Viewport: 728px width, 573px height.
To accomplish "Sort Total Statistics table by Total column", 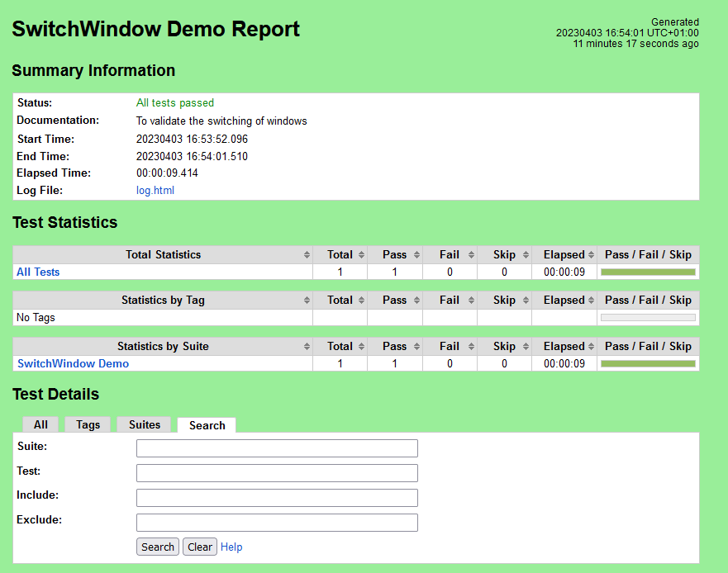I will 340,255.
